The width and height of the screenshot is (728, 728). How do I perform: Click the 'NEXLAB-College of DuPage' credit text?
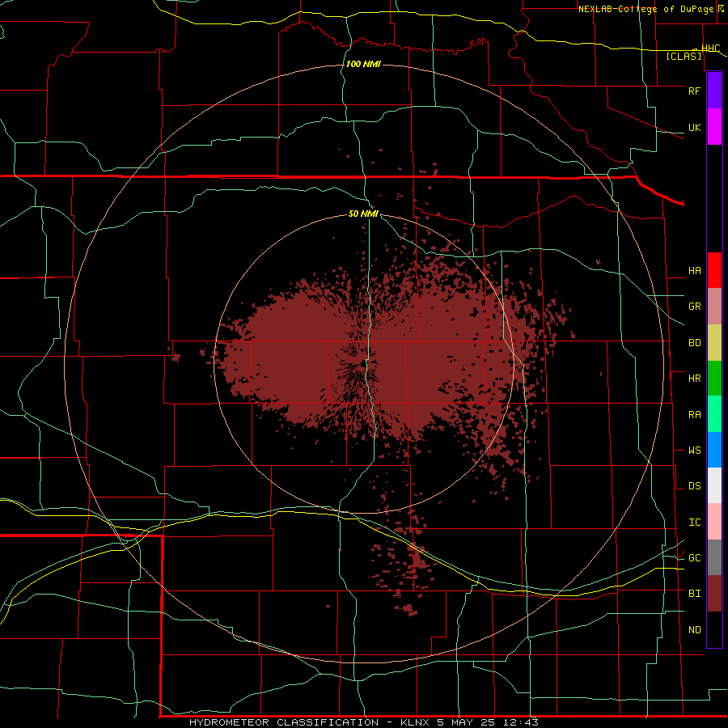pos(645,9)
